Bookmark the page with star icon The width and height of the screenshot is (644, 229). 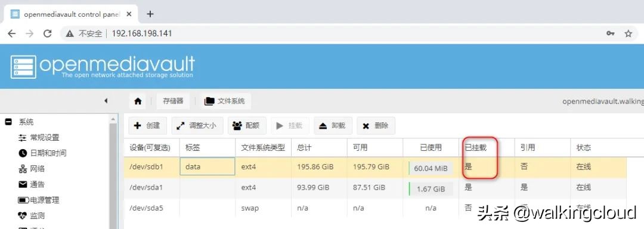click(x=628, y=33)
